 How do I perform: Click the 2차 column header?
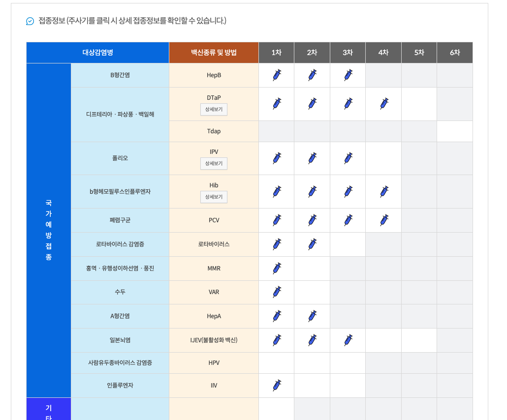click(x=312, y=53)
